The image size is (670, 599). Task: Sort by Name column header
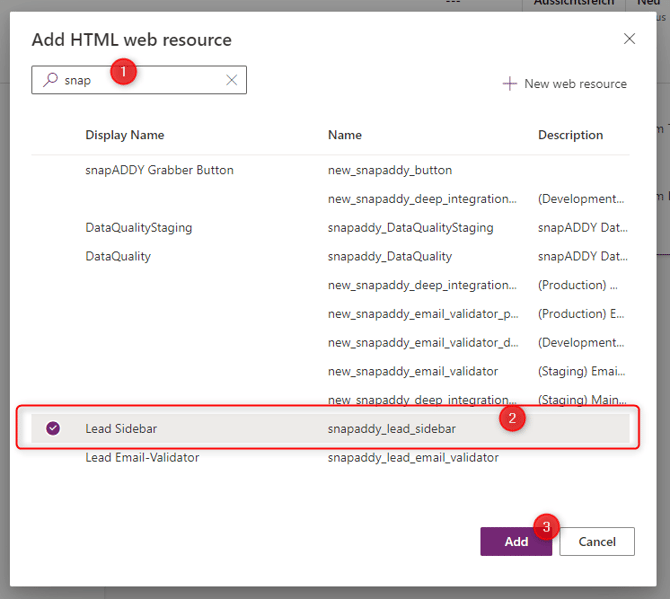click(x=345, y=135)
